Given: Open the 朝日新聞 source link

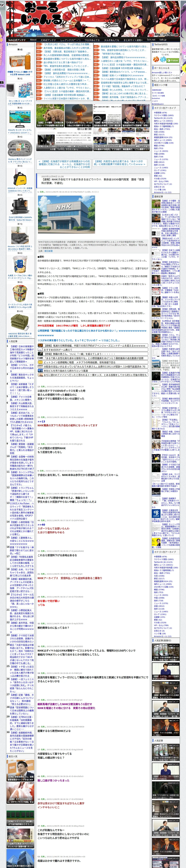Looking at the screenshot, I should (49, 251).
